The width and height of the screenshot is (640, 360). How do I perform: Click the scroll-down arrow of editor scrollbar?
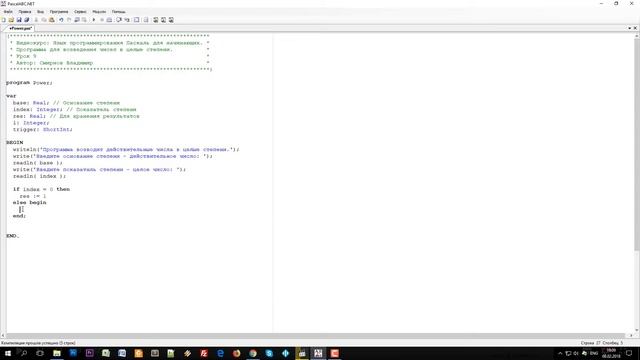(636, 330)
